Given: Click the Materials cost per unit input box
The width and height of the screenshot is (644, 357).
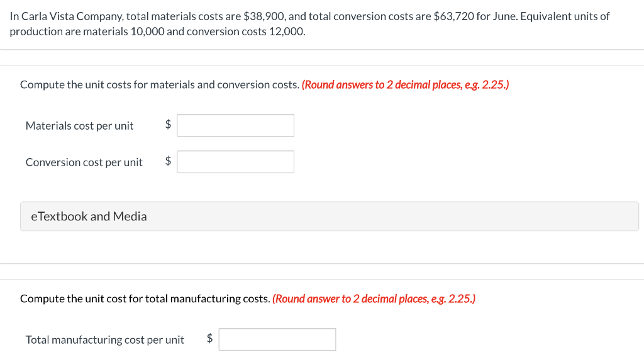Looking at the screenshot, I should 235,125.
